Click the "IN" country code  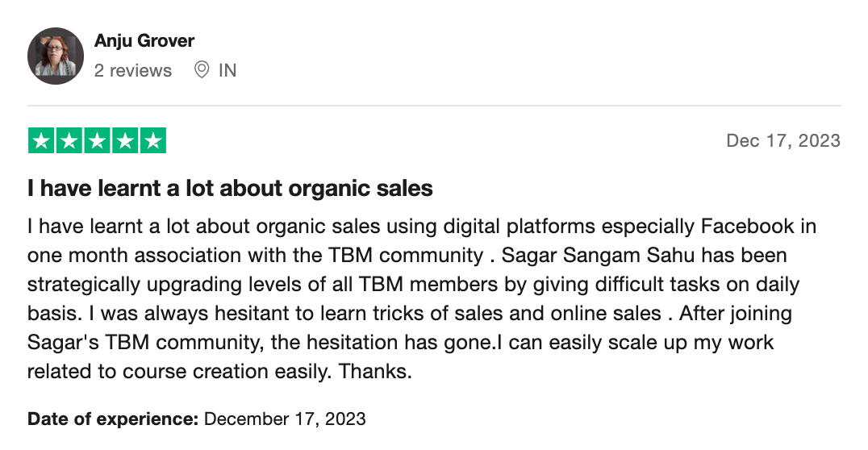227,70
